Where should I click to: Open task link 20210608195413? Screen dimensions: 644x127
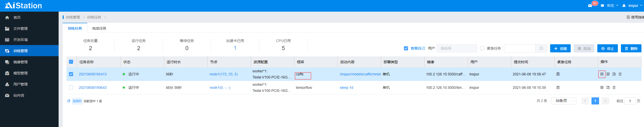[93, 74]
